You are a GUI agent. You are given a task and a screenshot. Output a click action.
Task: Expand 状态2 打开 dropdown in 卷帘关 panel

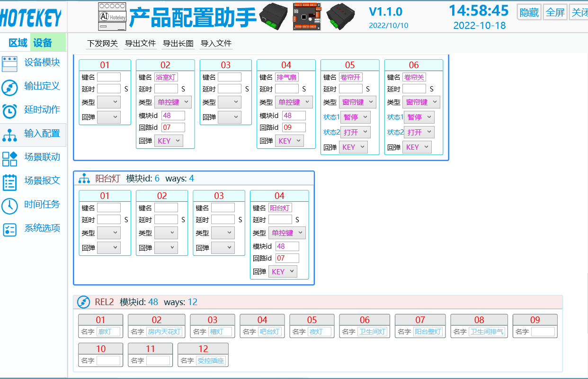(419, 132)
